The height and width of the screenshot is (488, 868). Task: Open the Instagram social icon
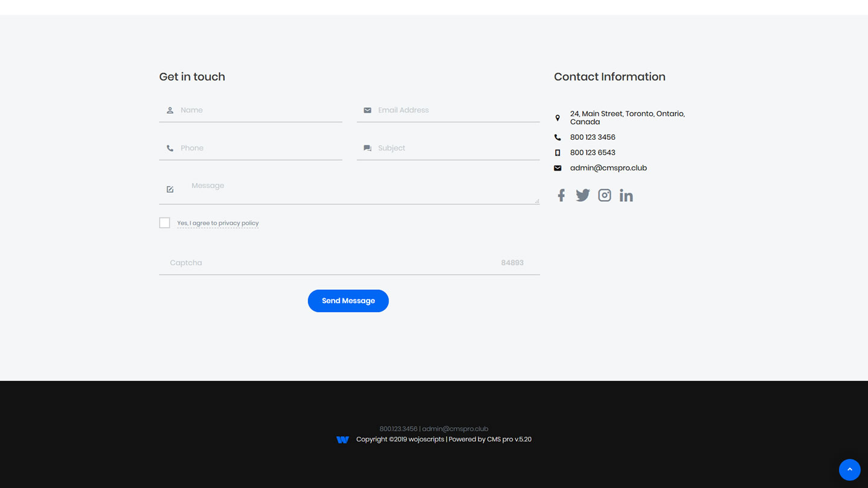click(605, 195)
